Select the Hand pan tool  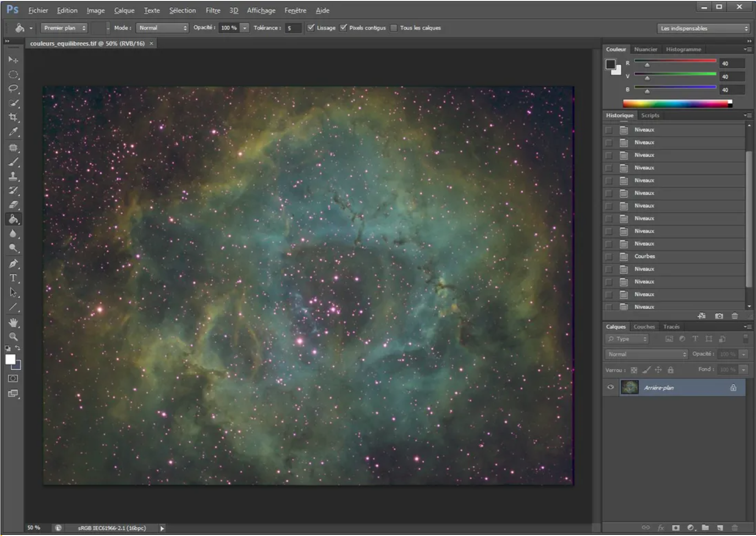pos(13,322)
